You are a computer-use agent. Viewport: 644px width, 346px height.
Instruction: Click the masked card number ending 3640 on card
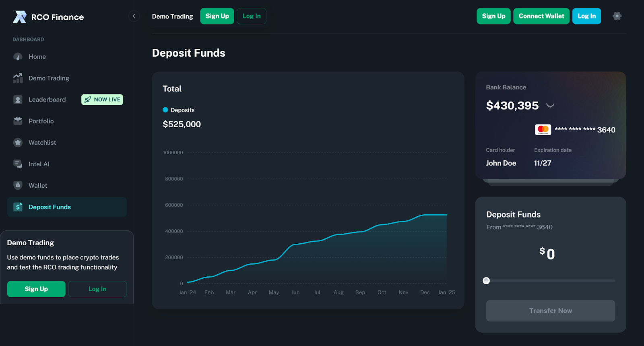[x=585, y=130]
